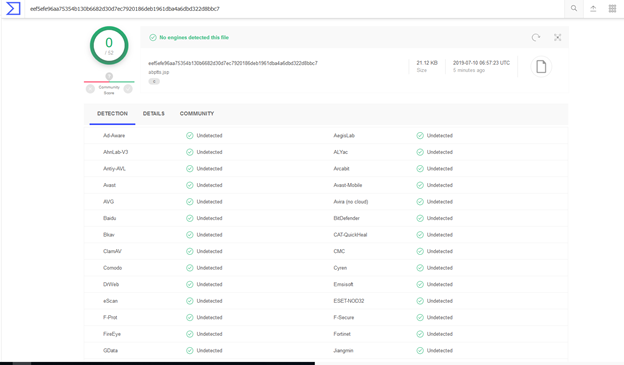Click the 0 / 52 detection score circle
Image resolution: width=624 pixels, height=365 pixels.
(109, 45)
